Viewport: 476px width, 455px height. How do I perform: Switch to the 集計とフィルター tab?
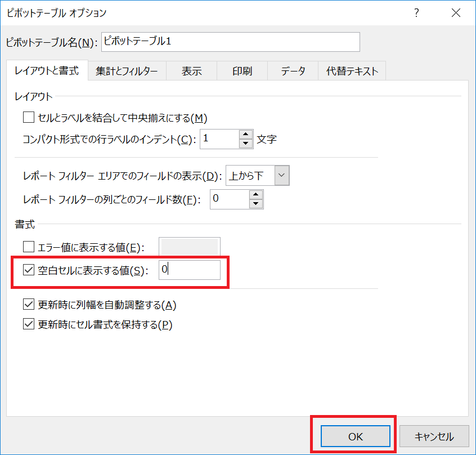tap(127, 71)
